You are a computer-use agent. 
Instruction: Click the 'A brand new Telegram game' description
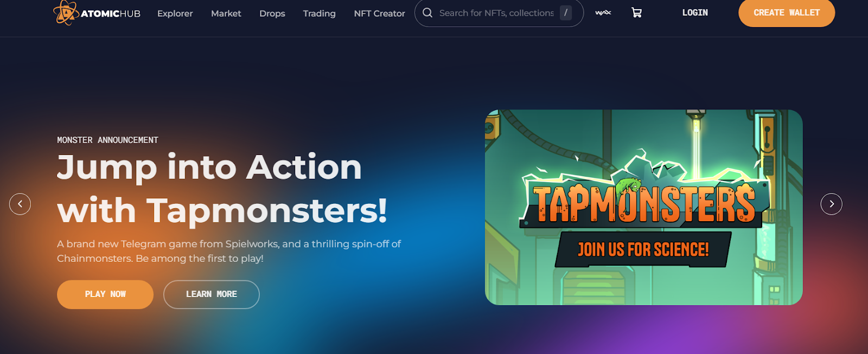[229, 251]
